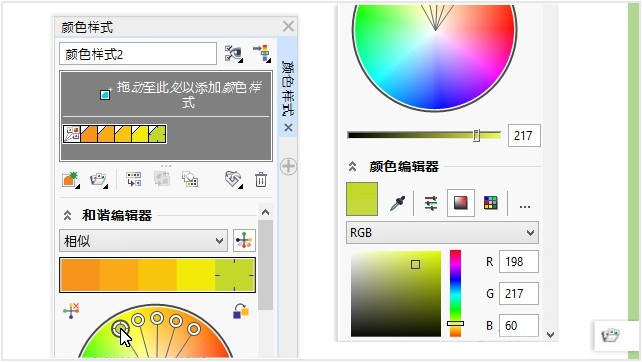
Task: Open the import color styles icon
Action: [262, 54]
